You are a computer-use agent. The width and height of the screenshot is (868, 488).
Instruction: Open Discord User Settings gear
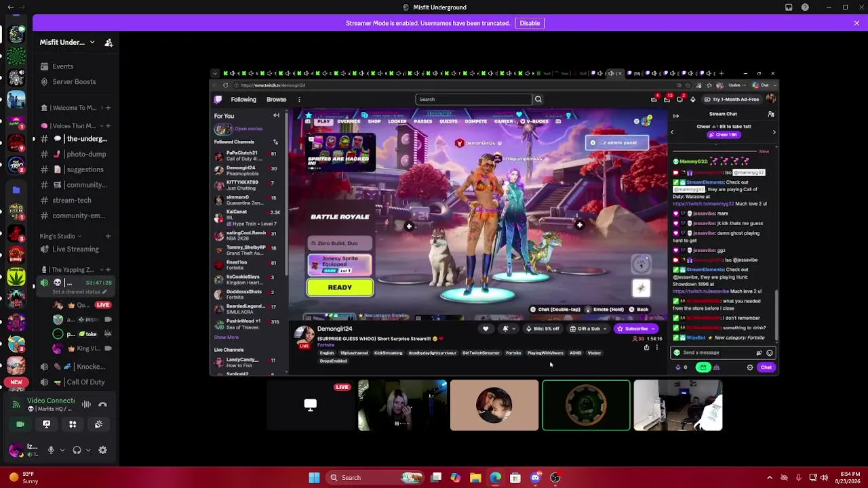pyautogui.click(x=102, y=450)
